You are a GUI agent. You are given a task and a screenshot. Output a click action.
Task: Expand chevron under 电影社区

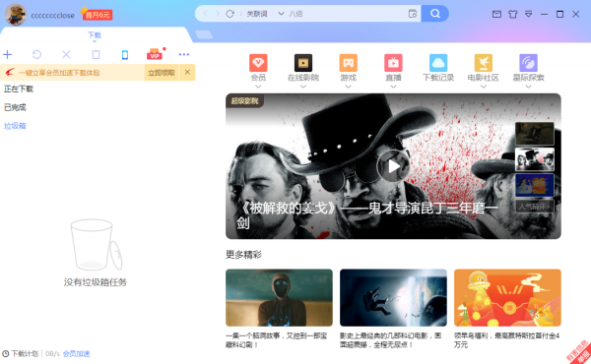(x=484, y=87)
